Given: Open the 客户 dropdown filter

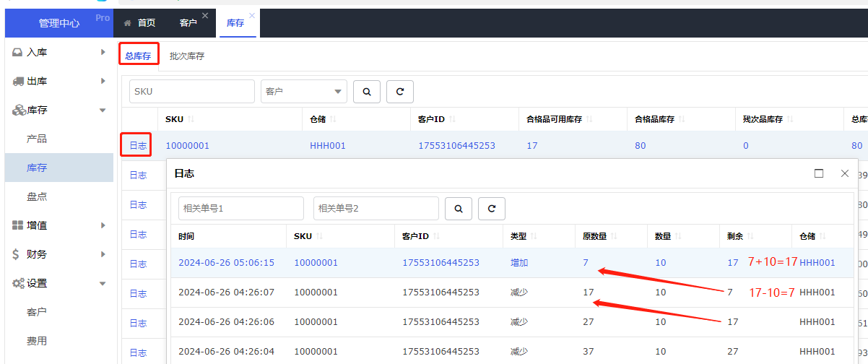Looking at the screenshot, I should (304, 92).
